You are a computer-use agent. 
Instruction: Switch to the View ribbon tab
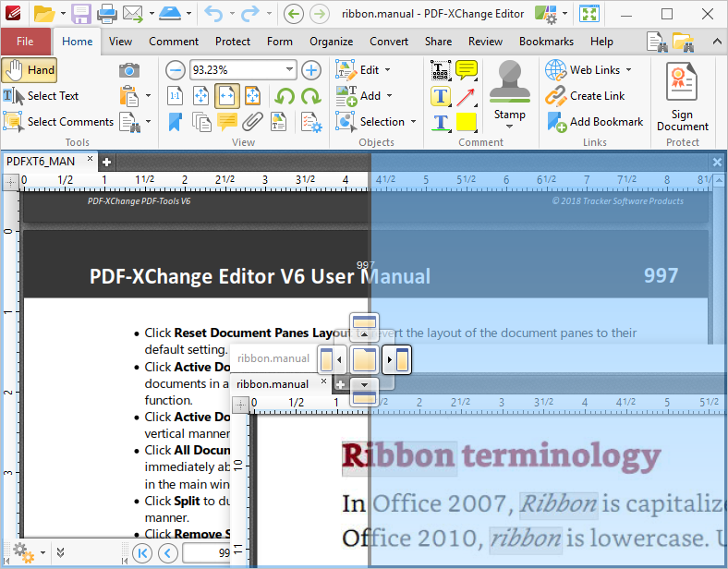pyautogui.click(x=120, y=42)
